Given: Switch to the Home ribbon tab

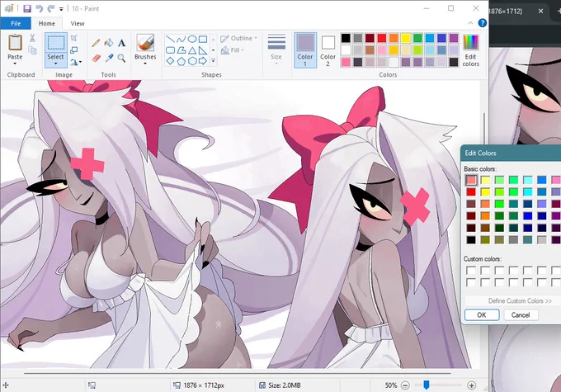Looking at the screenshot, I should click(46, 23).
